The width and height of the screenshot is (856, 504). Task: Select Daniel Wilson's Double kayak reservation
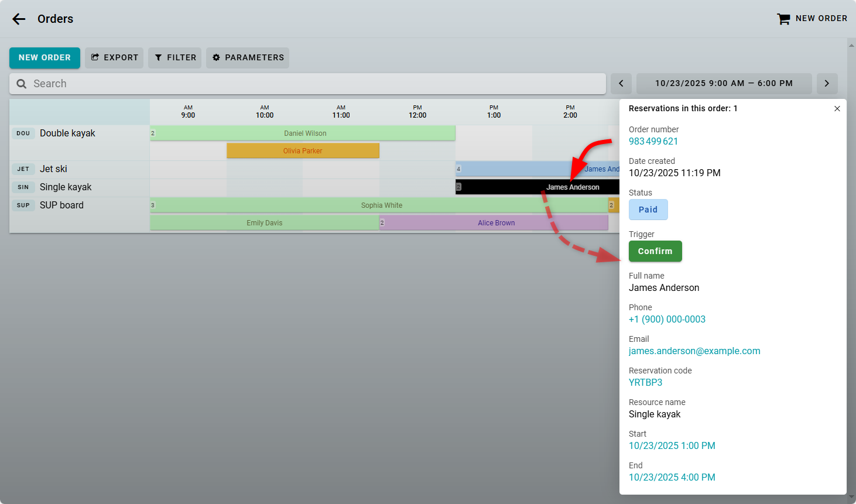tap(304, 133)
